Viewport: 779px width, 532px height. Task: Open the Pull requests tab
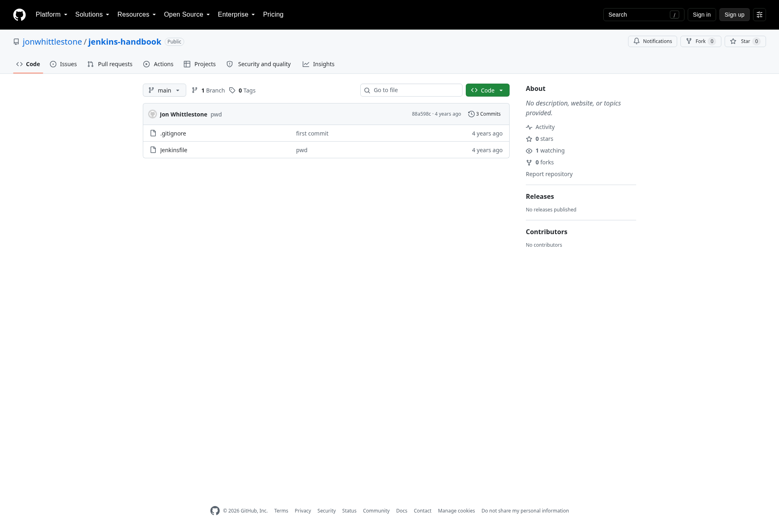[110, 64]
